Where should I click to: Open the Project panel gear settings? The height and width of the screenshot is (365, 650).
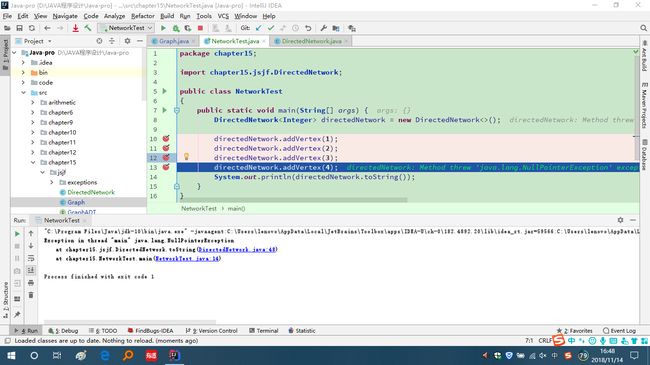[x=127, y=41]
